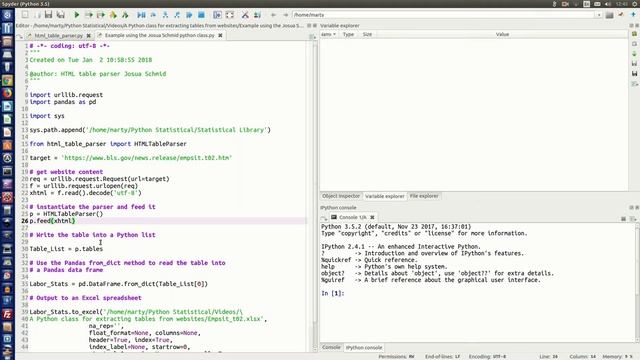Click the Re-run last script icon
Image resolution: width=640 pixels, height=360 pixels.
pyautogui.click(x=125, y=15)
